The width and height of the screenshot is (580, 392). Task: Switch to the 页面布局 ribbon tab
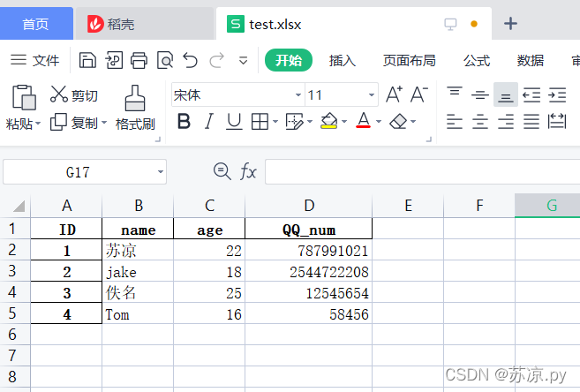(409, 60)
